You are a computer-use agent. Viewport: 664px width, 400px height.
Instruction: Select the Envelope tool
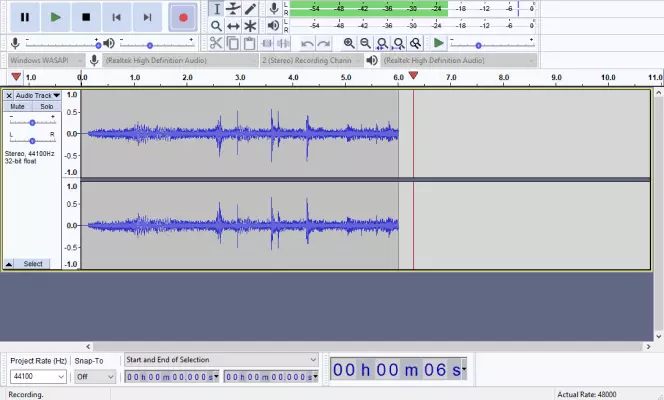(x=233, y=9)
